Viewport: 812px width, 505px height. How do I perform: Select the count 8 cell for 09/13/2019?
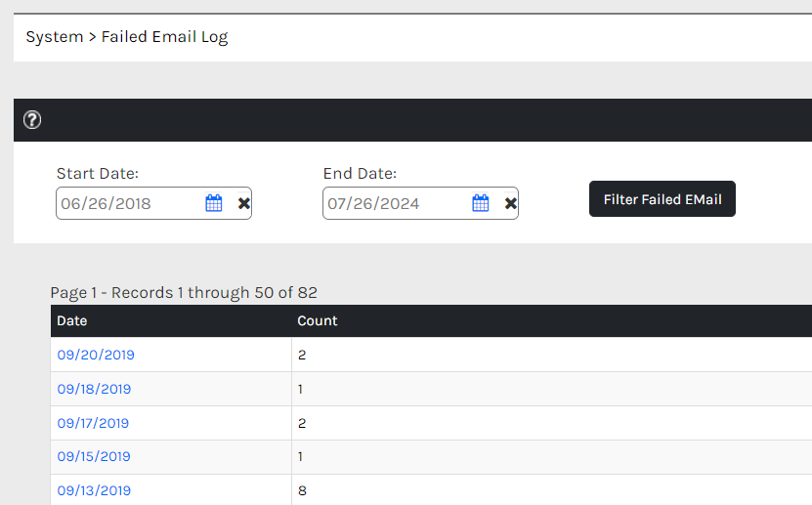[551, 490]
